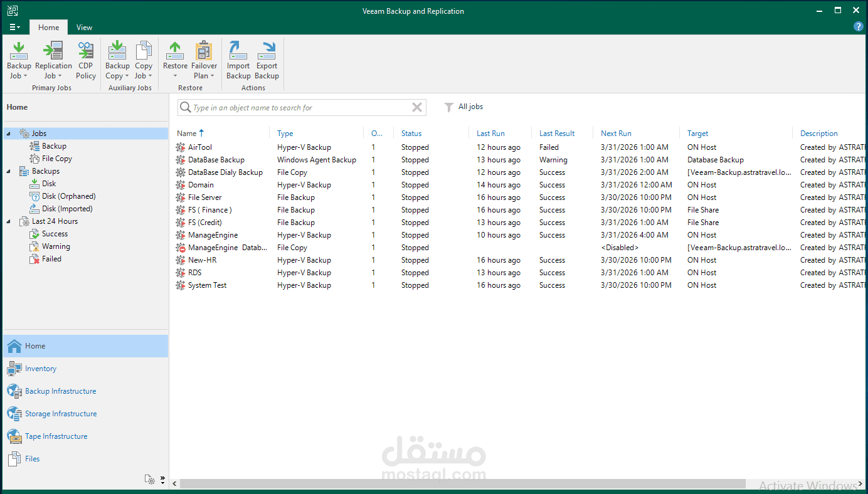Image resolution: width=868 pixels, height=494 pixels.
Task: Open the Storage Infrastructure view icon
Action: pos(14,414)
